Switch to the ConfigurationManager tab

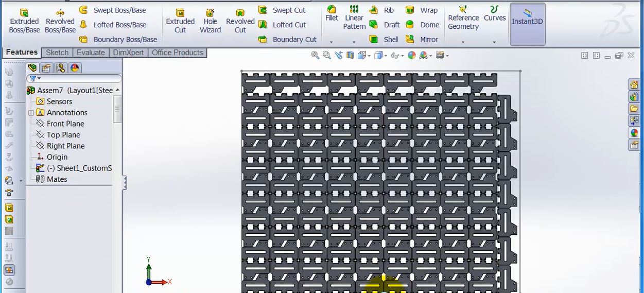[x=61, y=68]
